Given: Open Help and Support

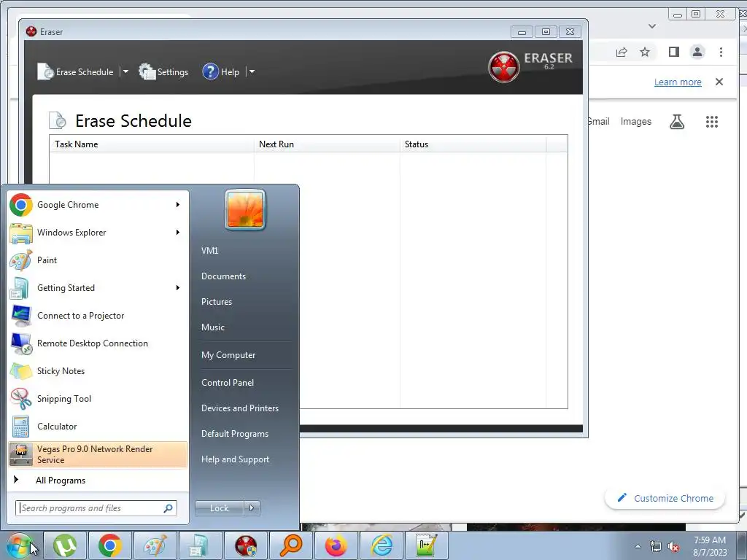Looking at the screenshot, I should [235, 459].
